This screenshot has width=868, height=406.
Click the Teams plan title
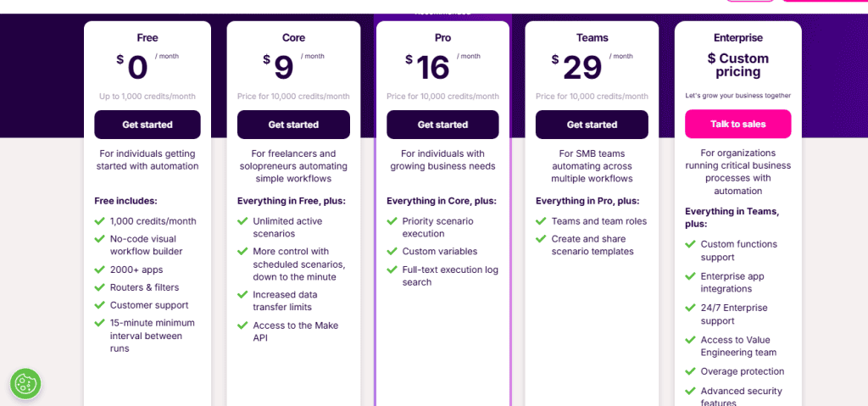click(x=592, y=38)
